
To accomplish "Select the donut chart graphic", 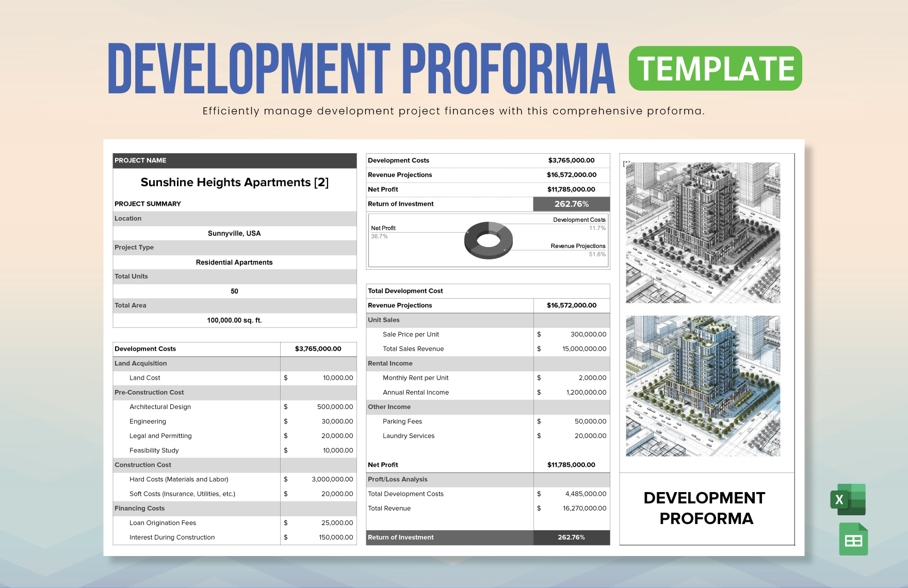I will (x=488, y=239).
